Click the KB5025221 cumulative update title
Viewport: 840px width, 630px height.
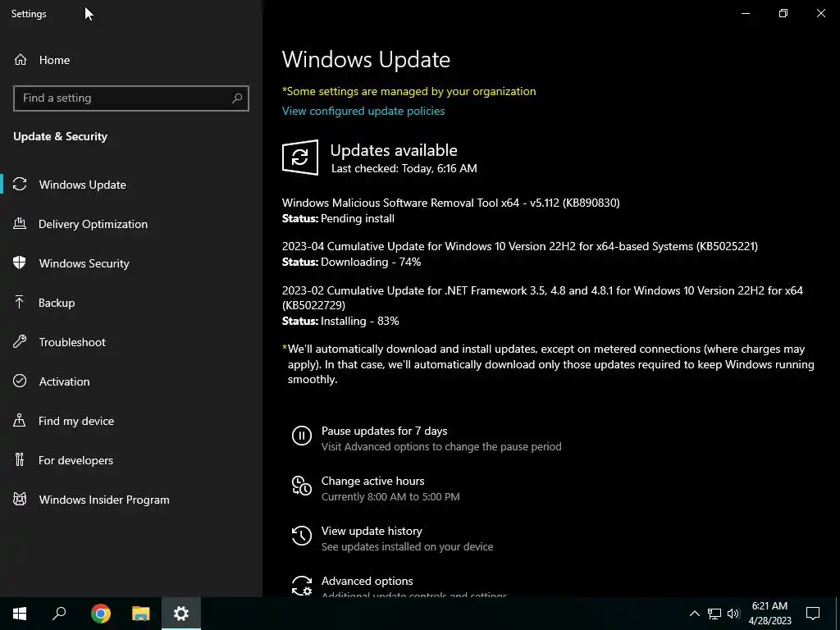pos(519,246)
